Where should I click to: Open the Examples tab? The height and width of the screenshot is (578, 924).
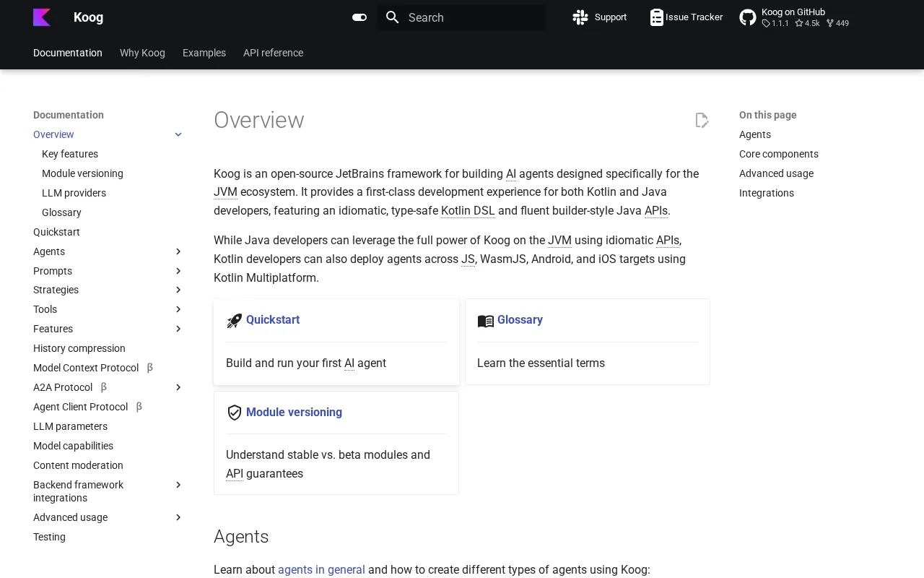click(204, 53)
